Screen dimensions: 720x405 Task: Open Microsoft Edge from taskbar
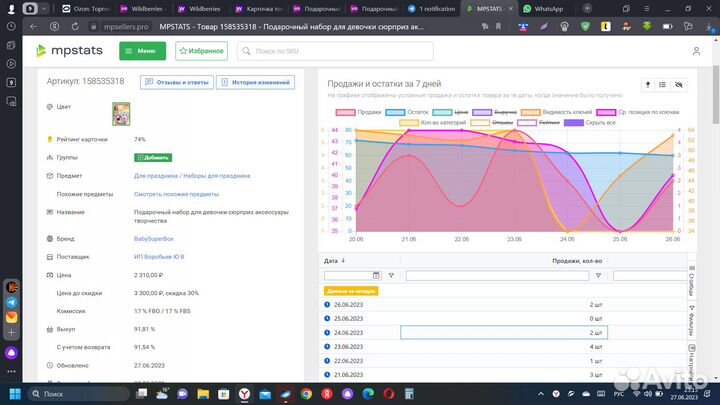click(x=368, y=394)
